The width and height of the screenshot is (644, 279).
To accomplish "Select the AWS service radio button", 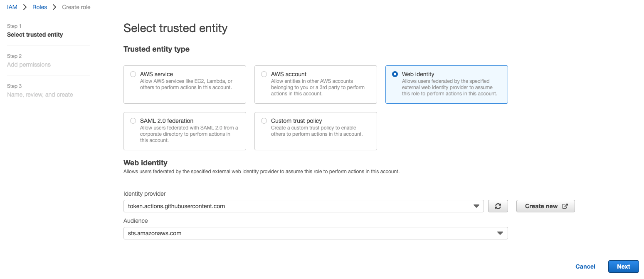I will (133, 74).
